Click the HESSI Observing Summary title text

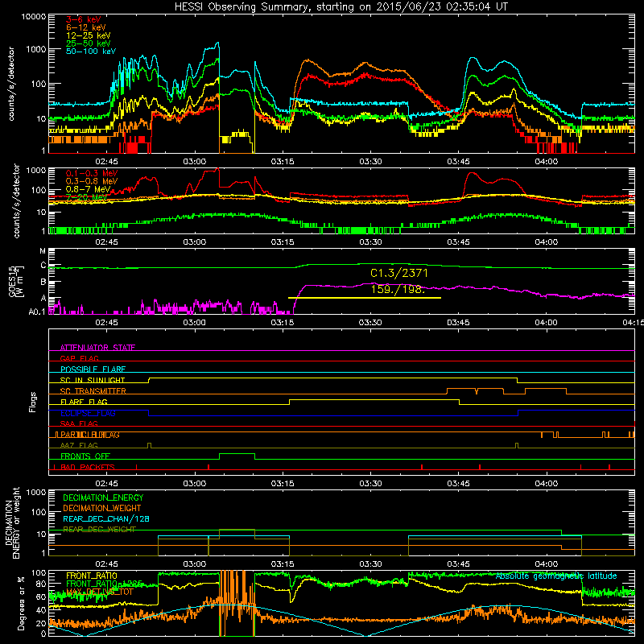(341, 7)
